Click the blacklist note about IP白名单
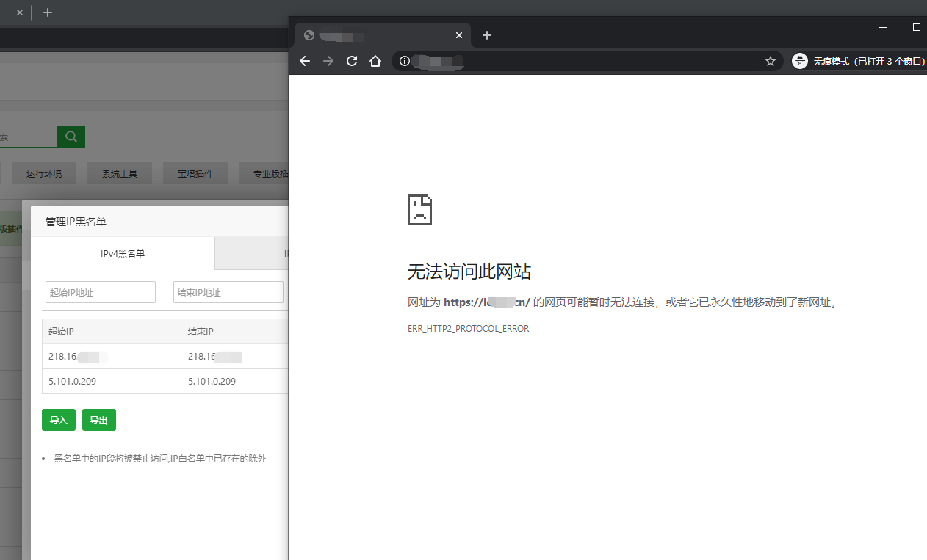The image size is (927, 560). point(160,459)
